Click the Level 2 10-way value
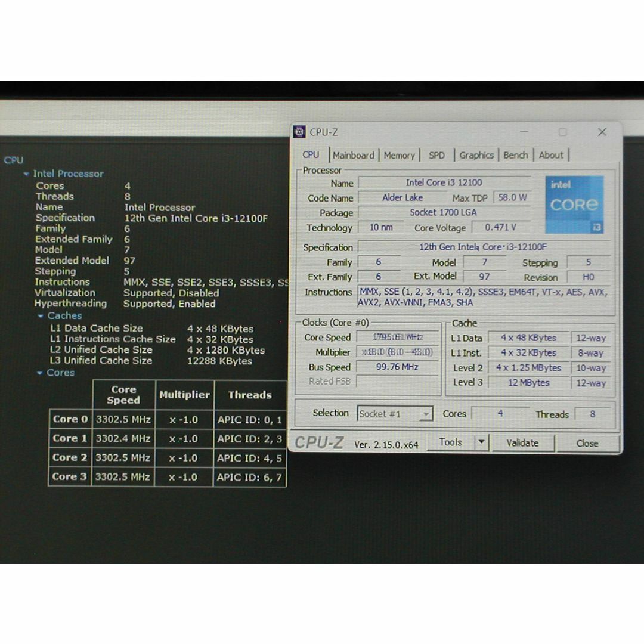Image resolution: width=644 pixels, height=644 pixels. tap(591, 368)
